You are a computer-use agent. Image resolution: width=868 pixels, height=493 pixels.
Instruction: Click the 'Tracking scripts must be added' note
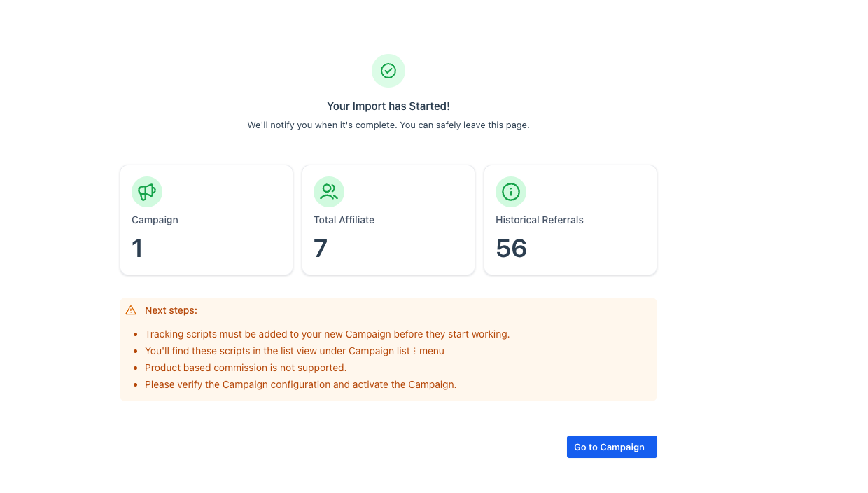pos(327,334)
